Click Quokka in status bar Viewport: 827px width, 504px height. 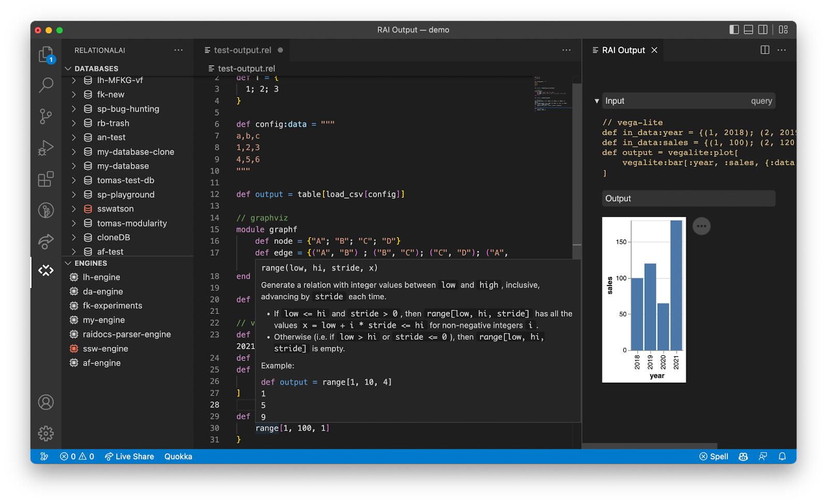coord(178,456)
